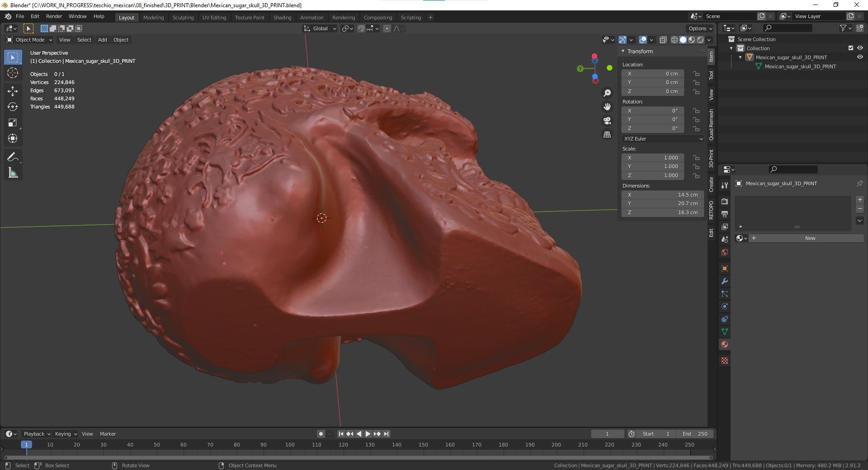The height and width of the screenshot is (470, 868).
Task: Click the Blender logo menu icon
Action: tap(8, 16)
